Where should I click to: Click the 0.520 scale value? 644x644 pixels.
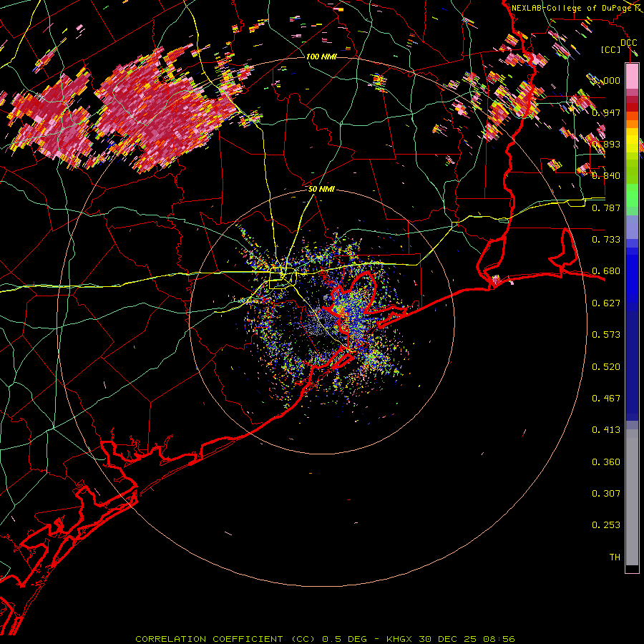click(x=606, y=367)
